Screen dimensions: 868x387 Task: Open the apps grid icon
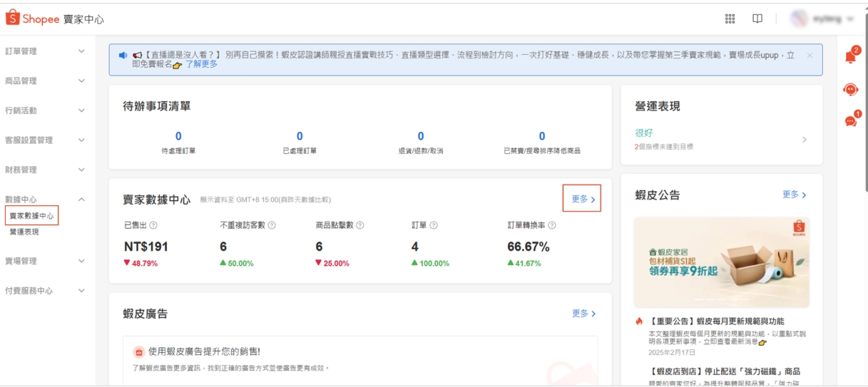pos(730,19)
